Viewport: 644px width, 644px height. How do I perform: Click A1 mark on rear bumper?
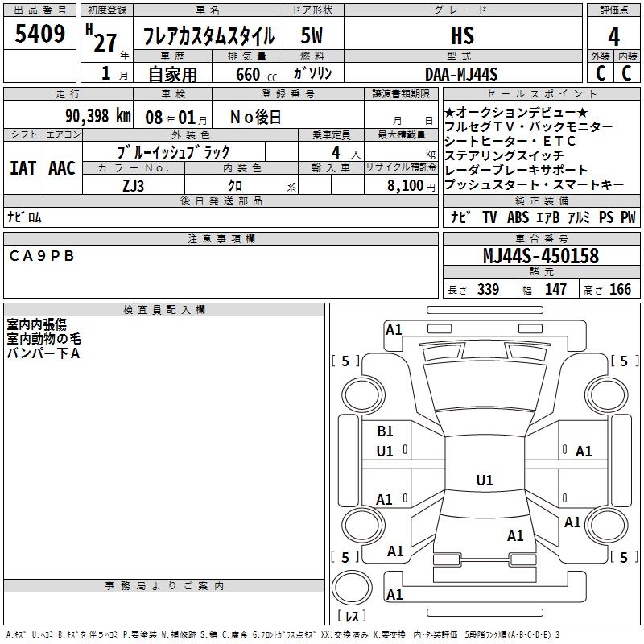(394, 595)
